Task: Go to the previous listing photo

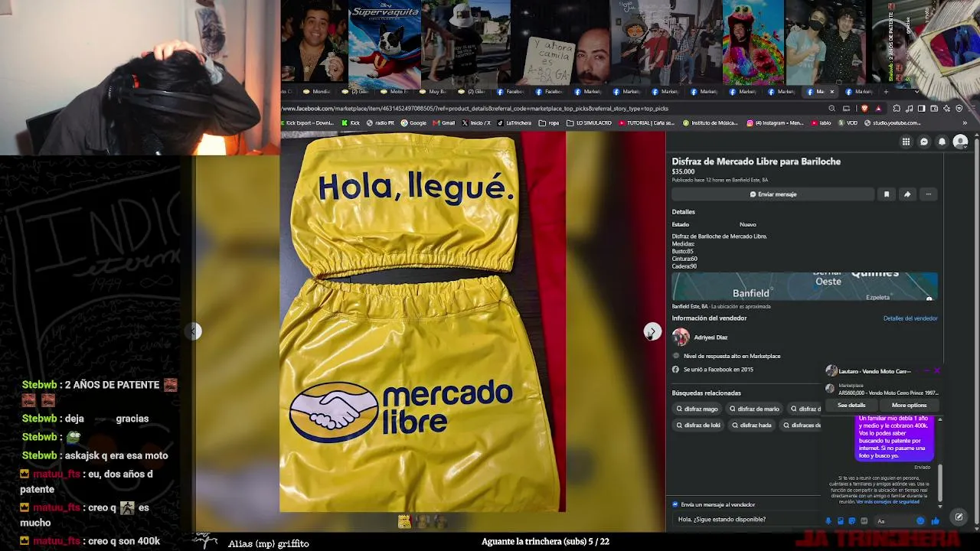Action: click(194, 331)
